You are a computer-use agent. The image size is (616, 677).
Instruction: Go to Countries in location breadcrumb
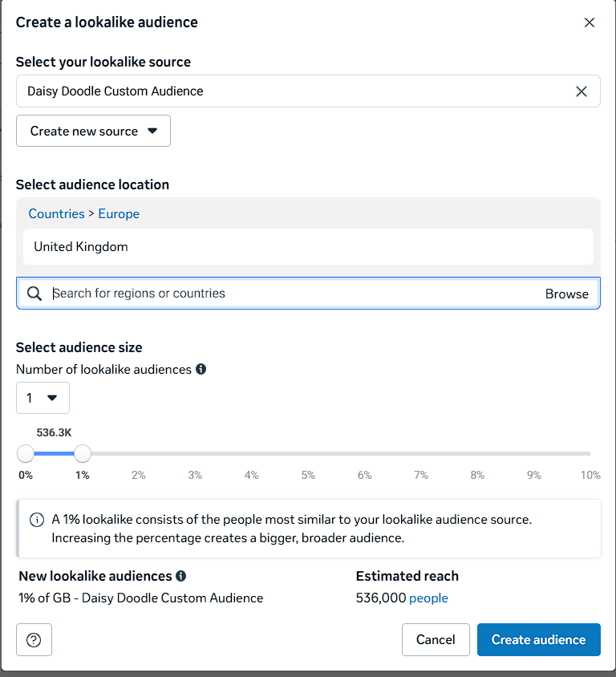[x=56, y=214]
